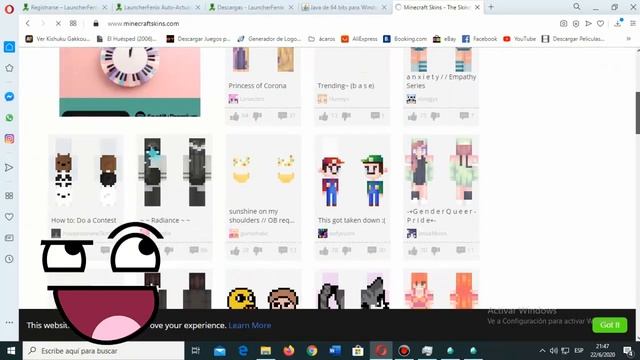Screen dimensions: 640x360
Task: Open the Trending~ (b a s e) skin title
Action: pyautogui.click(x=346, y=86)
